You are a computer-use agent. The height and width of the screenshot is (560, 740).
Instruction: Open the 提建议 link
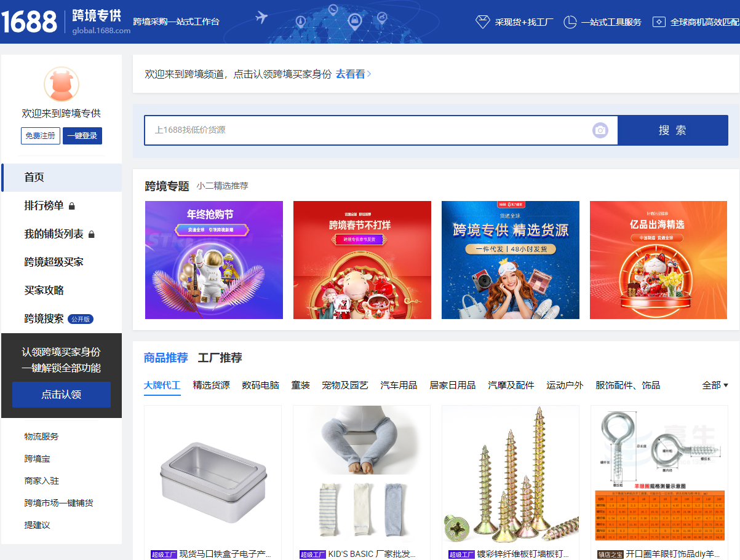(38, 525)
